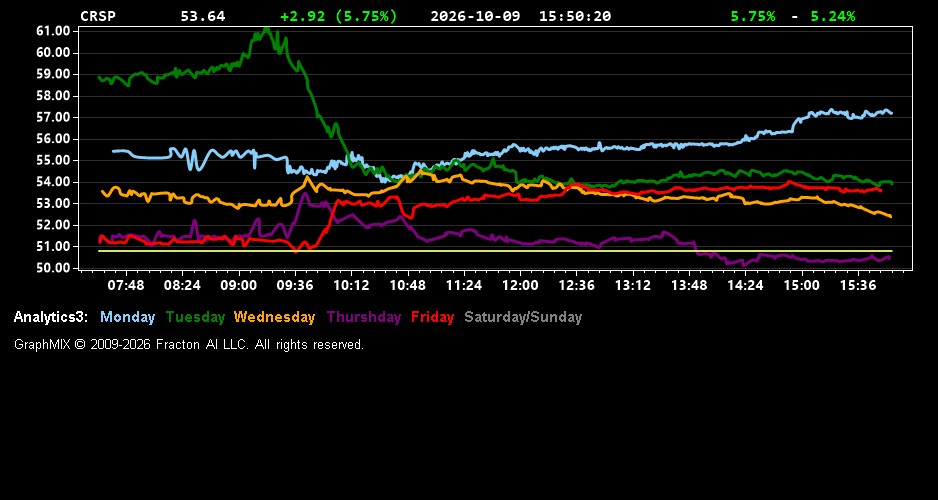This screenshot has width=938, height=500.
Task: Select the Wednesday legend label
Action: click(275, 317)
